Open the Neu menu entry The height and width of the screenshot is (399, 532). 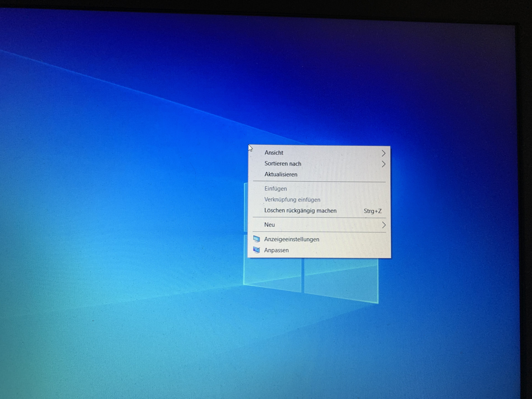coord(269,225)
